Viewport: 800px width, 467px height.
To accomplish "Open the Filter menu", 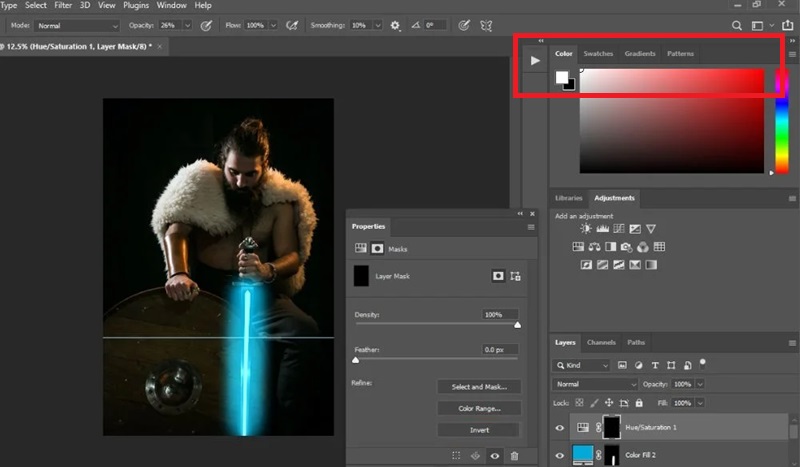I will (63, 6).
